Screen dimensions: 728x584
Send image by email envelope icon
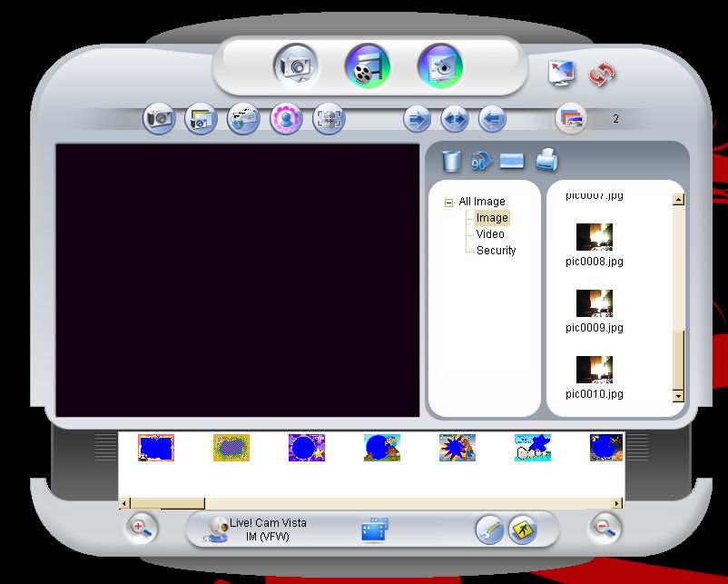[512, 162]
